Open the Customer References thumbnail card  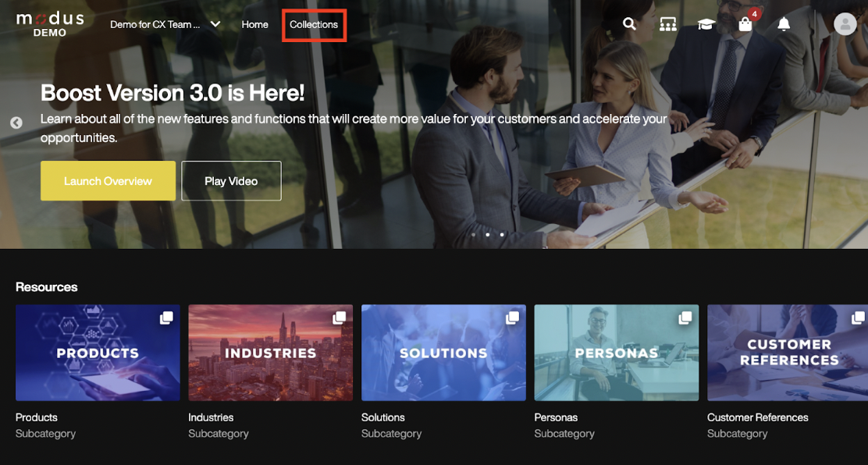788,353
